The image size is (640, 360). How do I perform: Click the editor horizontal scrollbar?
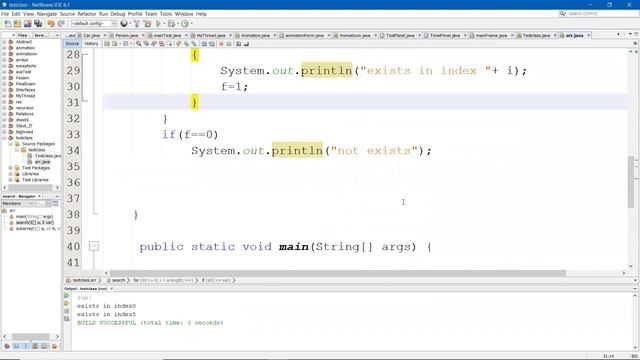click(338, 273)
